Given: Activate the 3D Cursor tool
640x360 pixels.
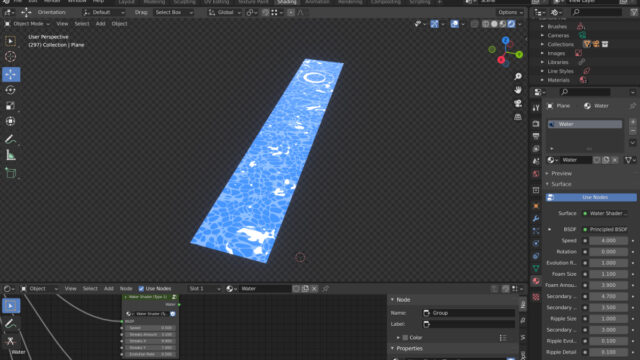Looking at the screenshot, I should [x=11, y=57].
